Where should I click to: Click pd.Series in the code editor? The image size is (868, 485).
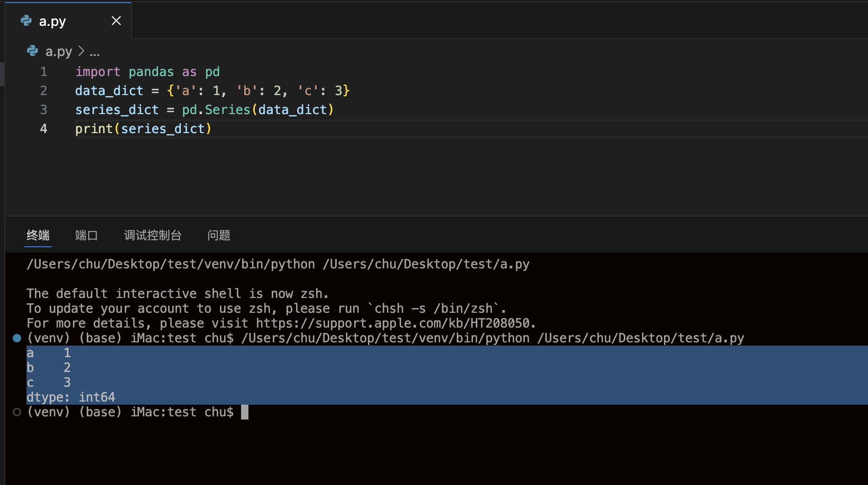tap(216, 110)
